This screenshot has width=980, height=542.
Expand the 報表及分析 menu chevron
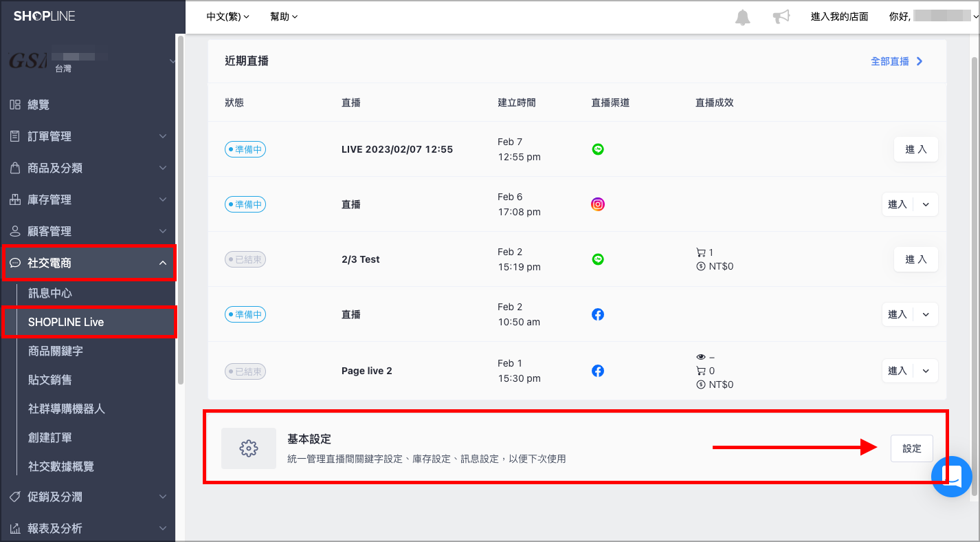163,528
